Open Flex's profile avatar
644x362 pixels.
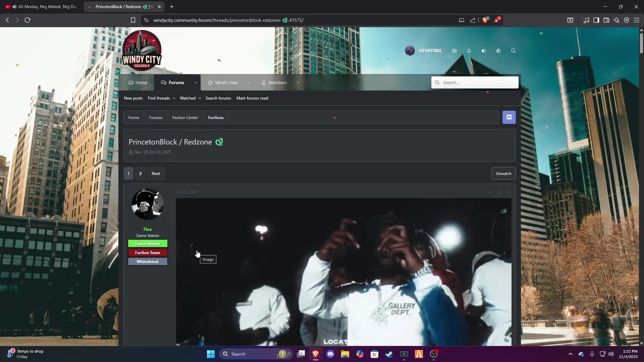[147, 204]
